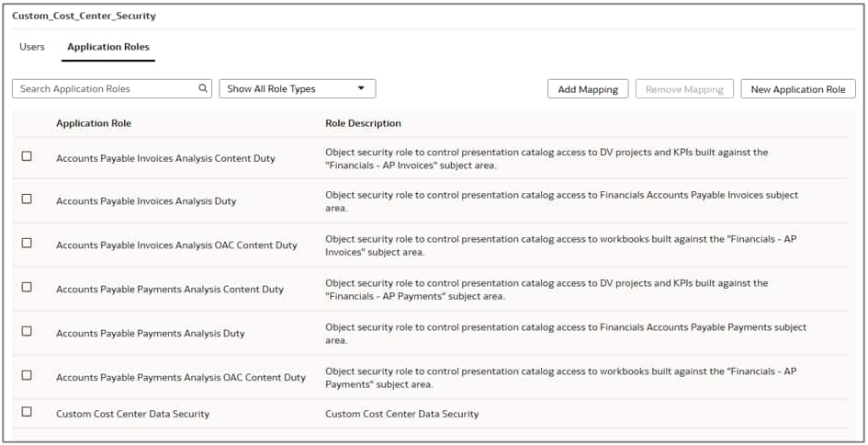Open the Show All Role Types dropdown
The image size is (868, 445).
tap(297, 89)
